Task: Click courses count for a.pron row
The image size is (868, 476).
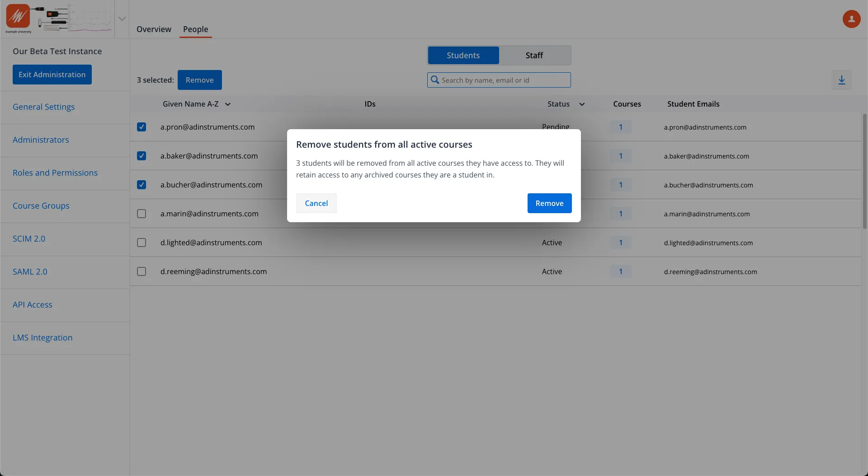Action: pyautogui.click(x=621, y=127)
